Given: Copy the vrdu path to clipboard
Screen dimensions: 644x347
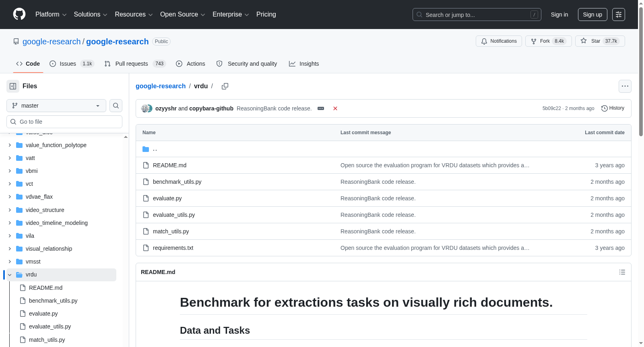Looking at the screenshot, I should [225, 86].
